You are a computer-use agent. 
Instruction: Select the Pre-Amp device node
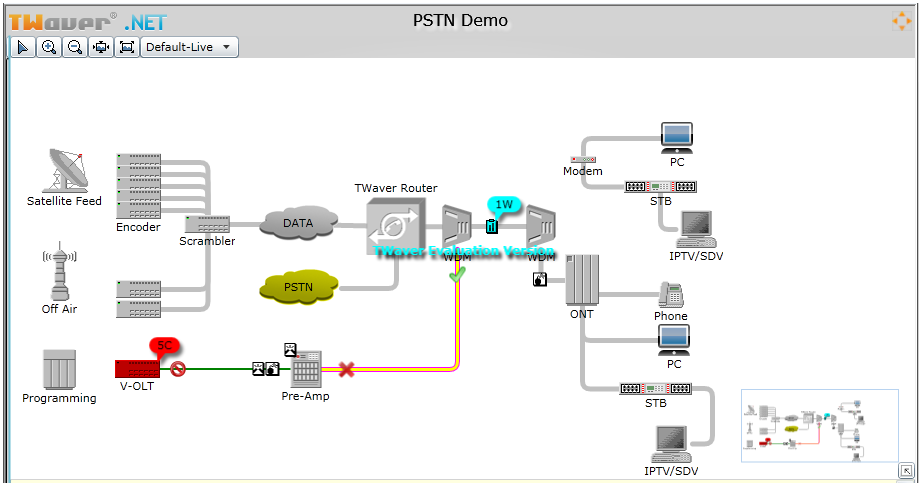coord(306,370)
